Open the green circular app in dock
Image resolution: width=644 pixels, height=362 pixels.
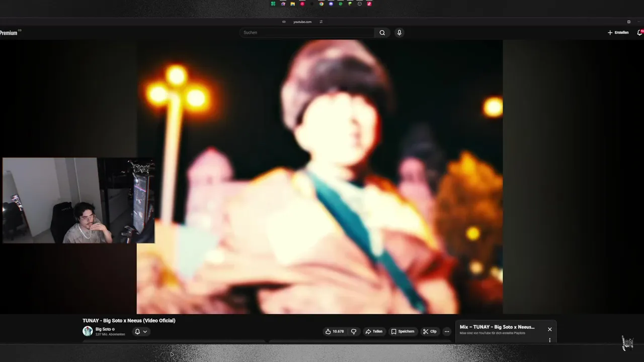(341, 4)
